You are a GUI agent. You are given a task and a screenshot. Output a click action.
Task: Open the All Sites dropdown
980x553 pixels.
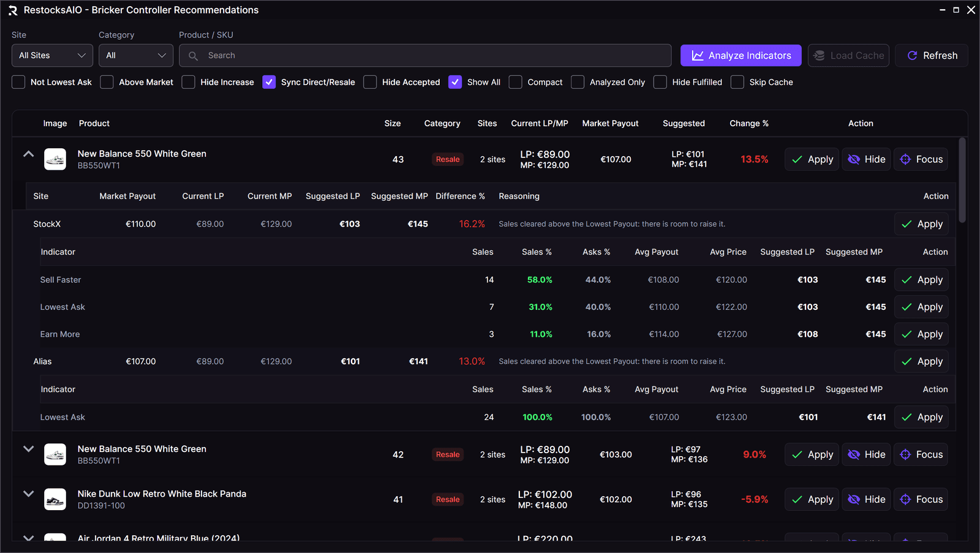(52, 56)
